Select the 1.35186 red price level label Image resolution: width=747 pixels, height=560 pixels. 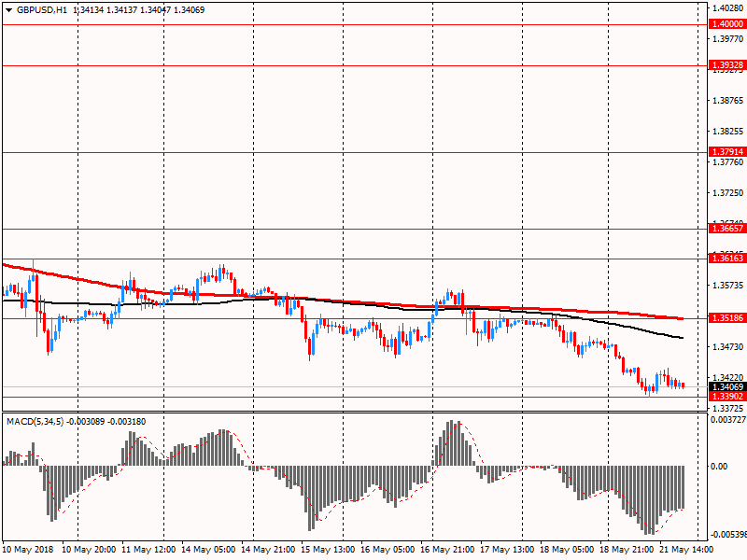pos(727,318)
